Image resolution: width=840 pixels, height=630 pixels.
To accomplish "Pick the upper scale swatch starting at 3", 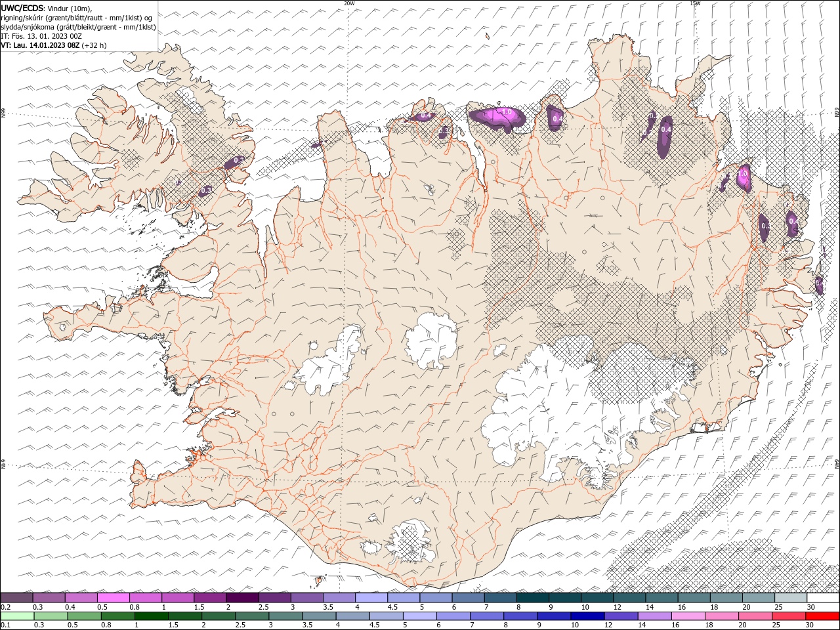I will click(x=306, y=598).
